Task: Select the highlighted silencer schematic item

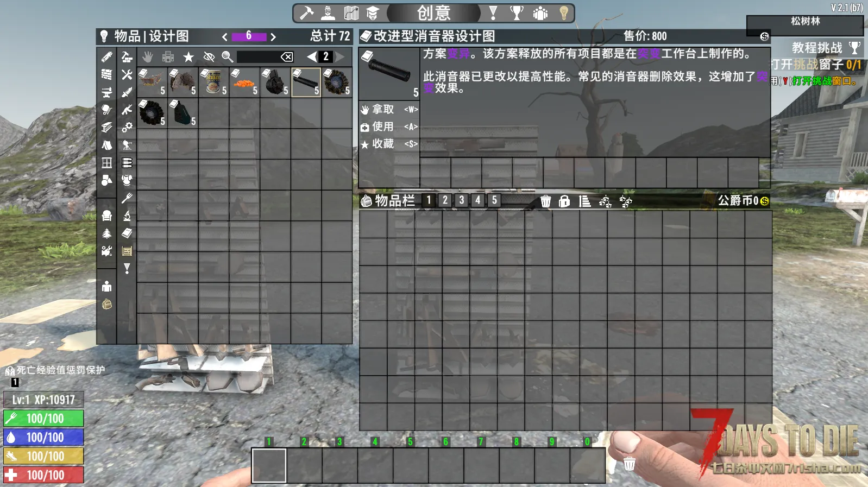Action: [306, 82]
